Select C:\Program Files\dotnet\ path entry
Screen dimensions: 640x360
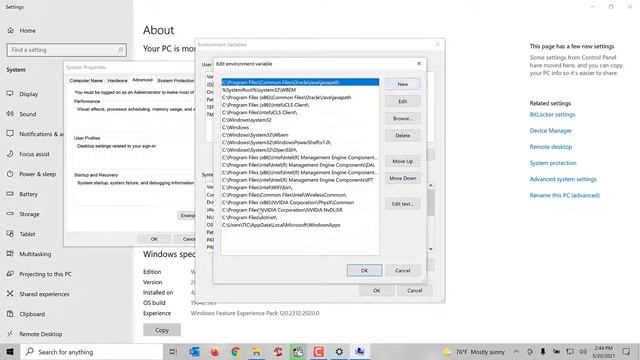click(300, 218)
